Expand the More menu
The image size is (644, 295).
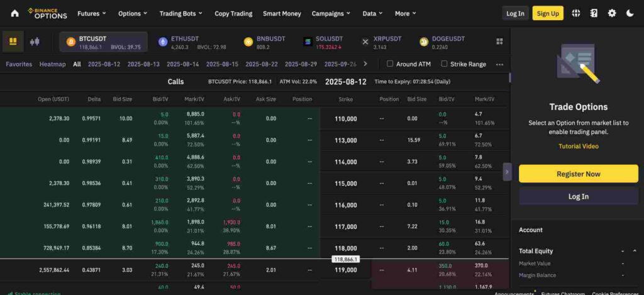[x=406, y=13]
